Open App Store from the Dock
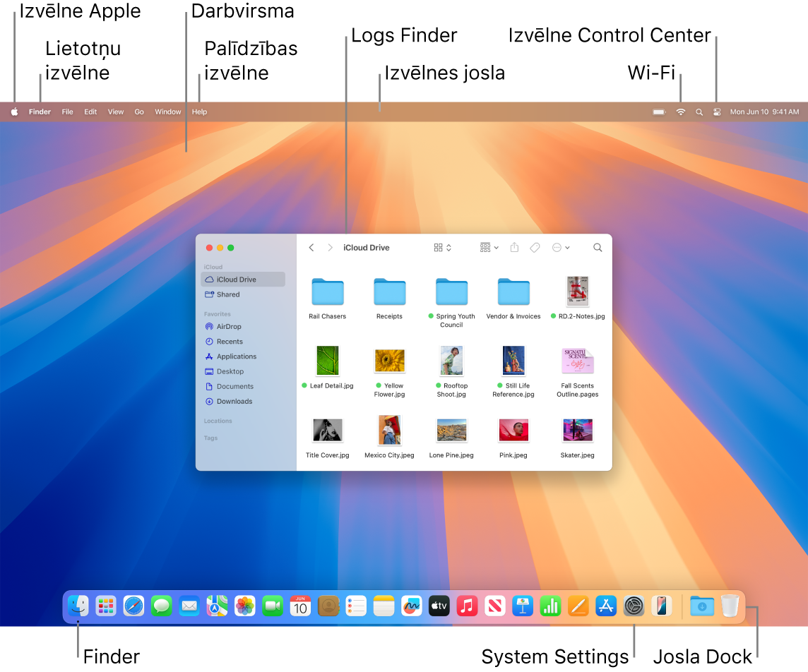 [606, 606]
